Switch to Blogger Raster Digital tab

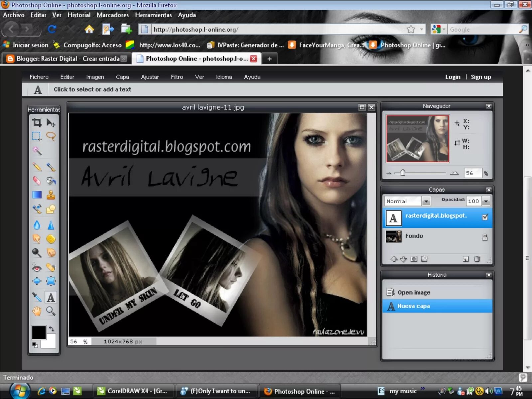tap(66, 59)
